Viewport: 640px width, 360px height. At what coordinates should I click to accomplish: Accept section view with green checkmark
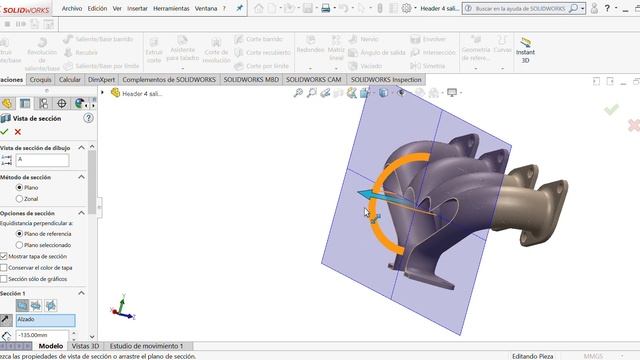pos(4,132)
